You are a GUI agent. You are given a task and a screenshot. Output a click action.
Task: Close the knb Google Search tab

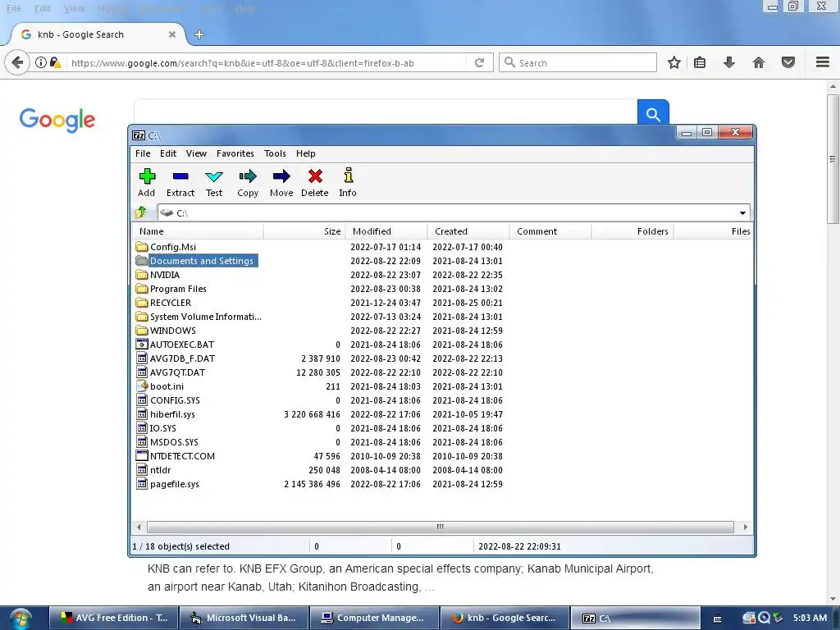[172, 34]
